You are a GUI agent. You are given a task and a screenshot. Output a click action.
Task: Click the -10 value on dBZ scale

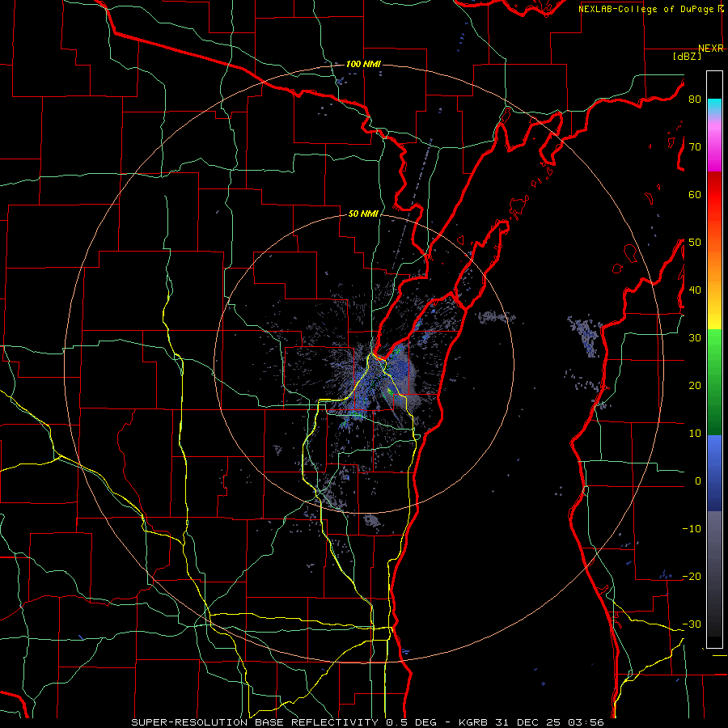point(692,529)
